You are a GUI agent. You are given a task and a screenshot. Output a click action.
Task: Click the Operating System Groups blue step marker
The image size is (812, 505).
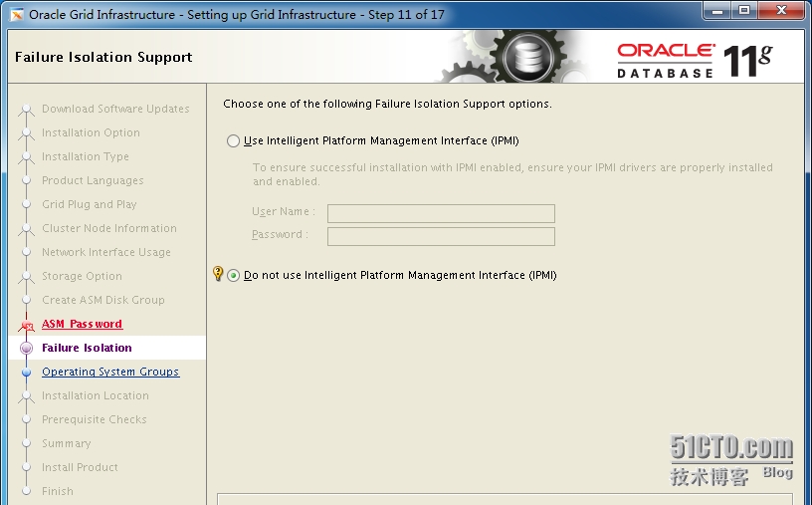point(27,372)
